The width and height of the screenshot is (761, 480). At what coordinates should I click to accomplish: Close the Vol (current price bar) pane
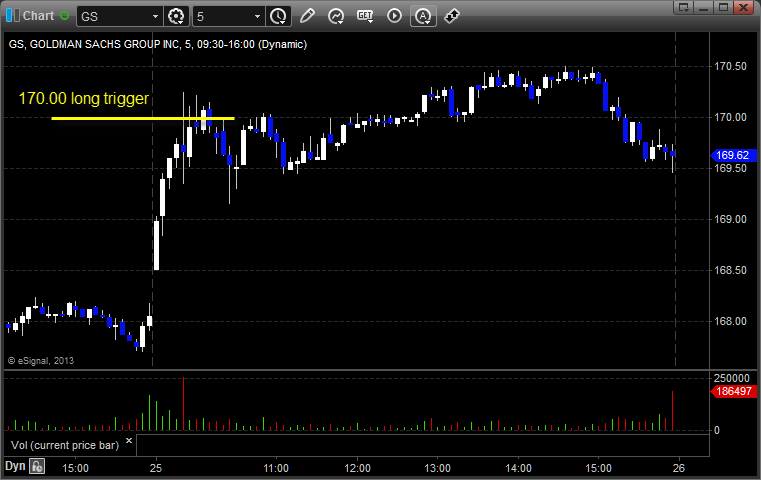(129, 441)
